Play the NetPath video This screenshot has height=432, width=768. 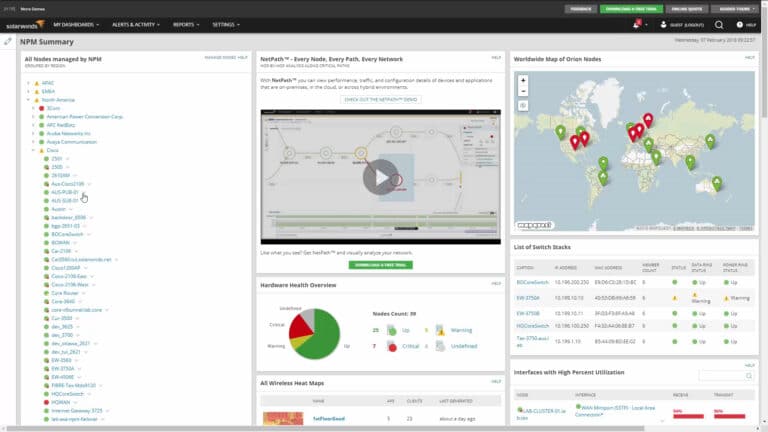coord(379,177)
